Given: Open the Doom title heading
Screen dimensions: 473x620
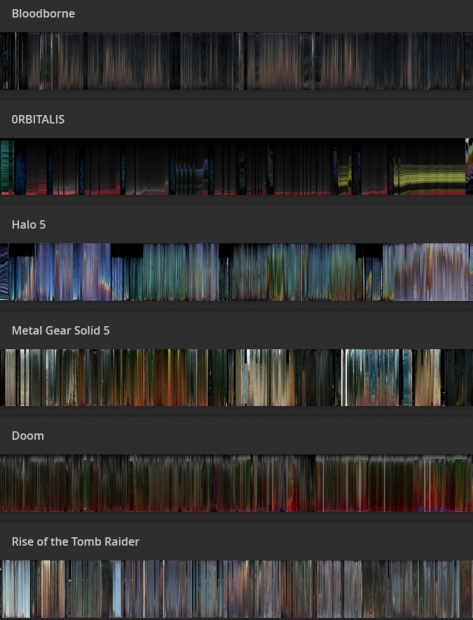Looking at the screenshot, I should coord(28,436).
